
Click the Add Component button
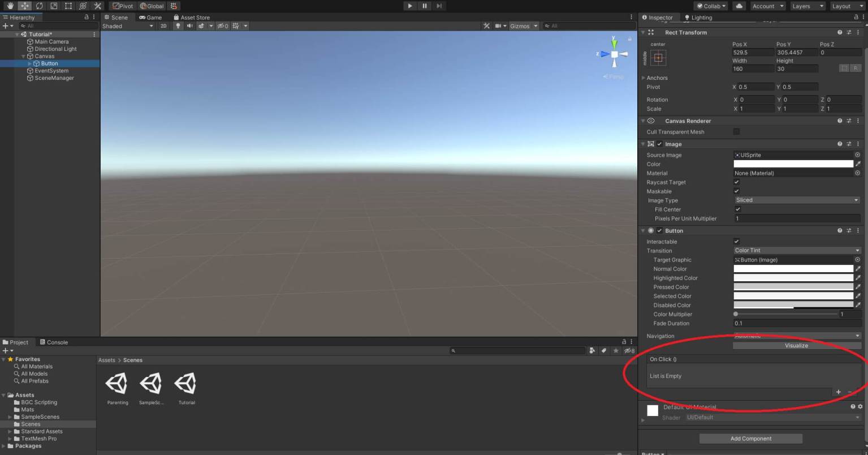(750, 438)
